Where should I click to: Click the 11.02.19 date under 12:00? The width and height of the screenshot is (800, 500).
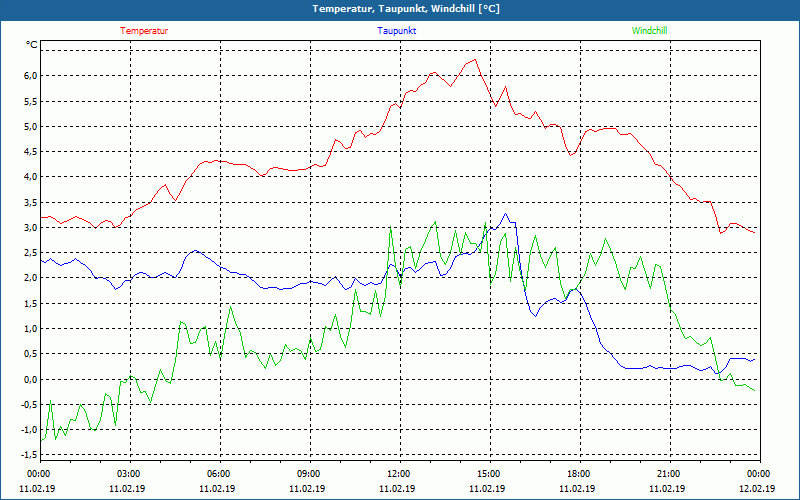(397, 488)
